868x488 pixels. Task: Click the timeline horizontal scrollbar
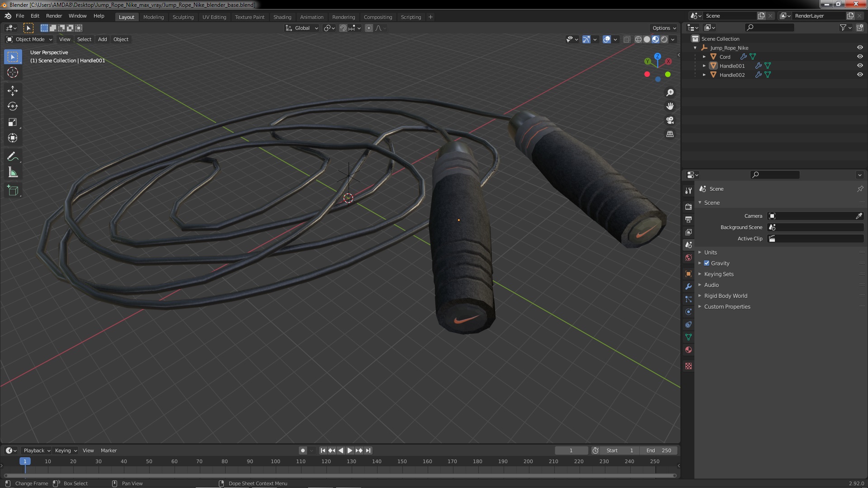(x=340, y=475)
